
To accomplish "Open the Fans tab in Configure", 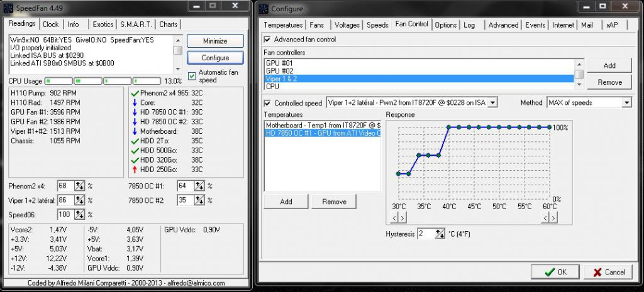I will 317,25.
